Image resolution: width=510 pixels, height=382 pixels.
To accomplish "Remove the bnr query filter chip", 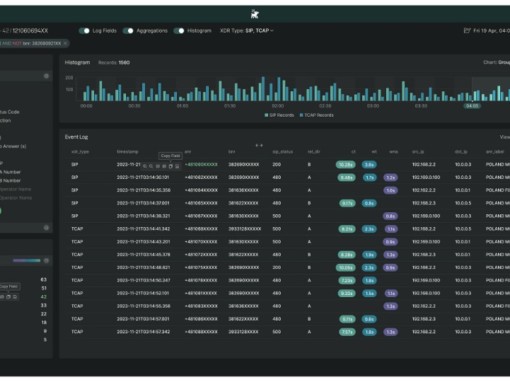I will 65,43.
